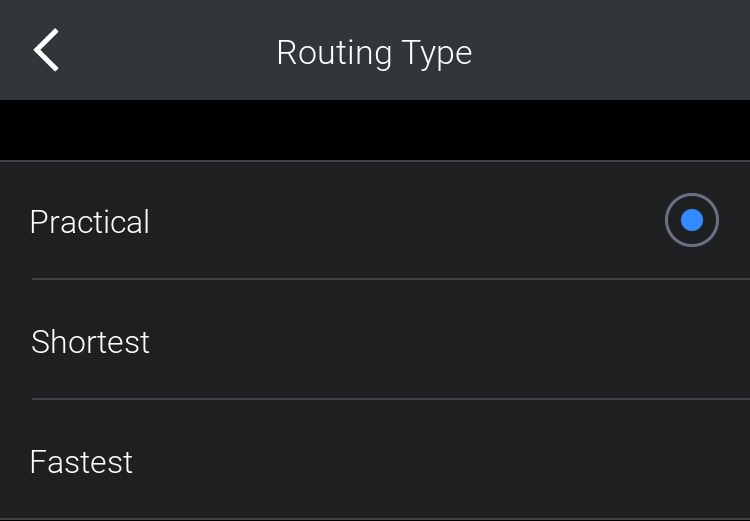The image size is (750, 521).
Task: Click the divider between Practical and Shortest
Action: pyautogui.click(x=390, y=279)
